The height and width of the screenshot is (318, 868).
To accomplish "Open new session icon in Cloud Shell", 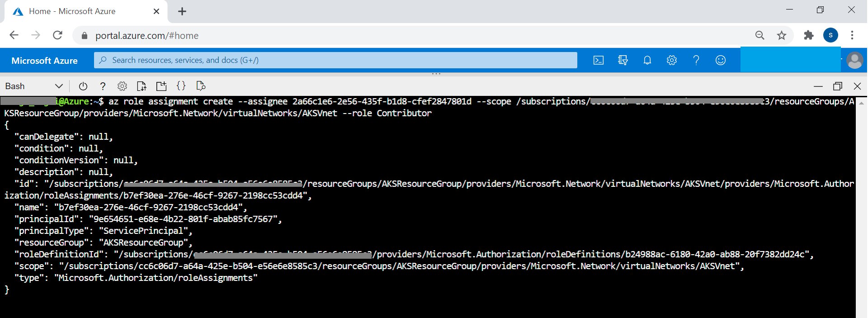I will pos(161,86).
